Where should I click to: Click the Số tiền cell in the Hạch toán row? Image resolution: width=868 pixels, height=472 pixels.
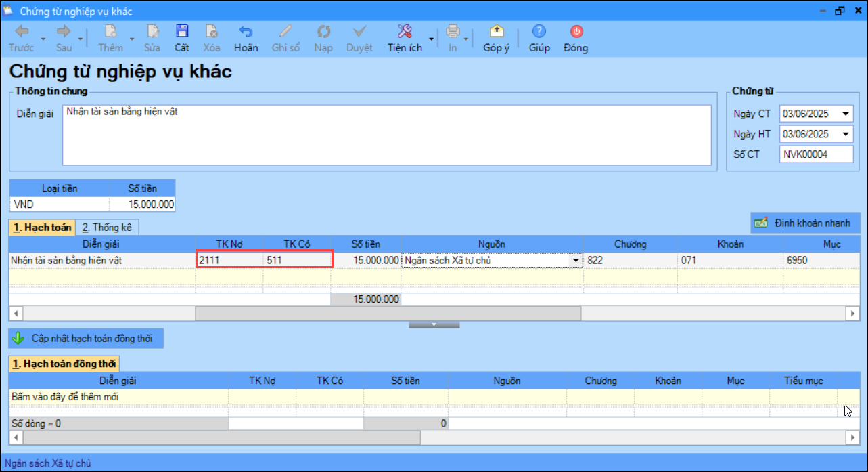point(365,260)
